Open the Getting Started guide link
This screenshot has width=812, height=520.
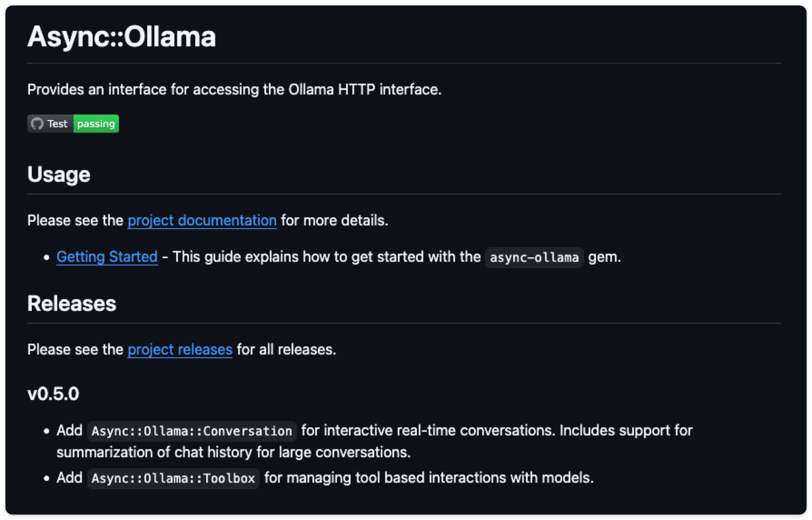(x=107, y=257)
